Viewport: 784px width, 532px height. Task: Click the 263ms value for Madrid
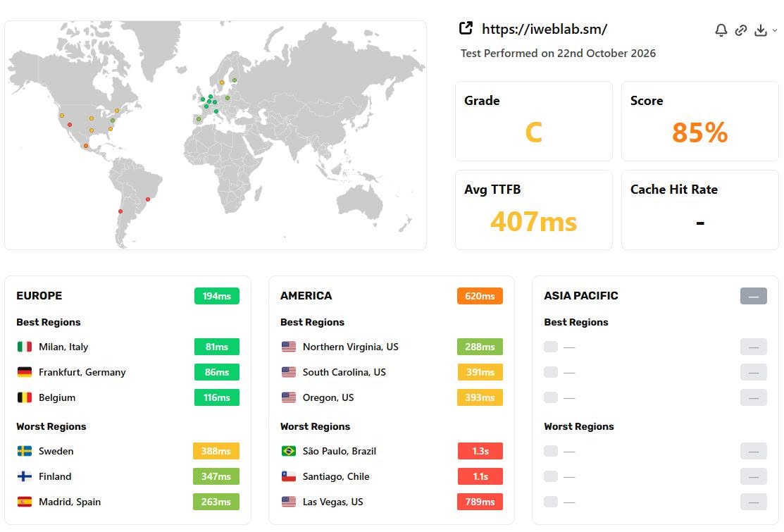coord(216,502)
